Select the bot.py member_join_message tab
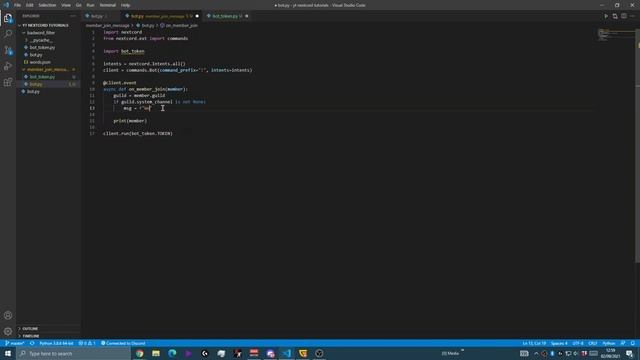The height and width of the screenshot is (360, 640). point(162,16)
